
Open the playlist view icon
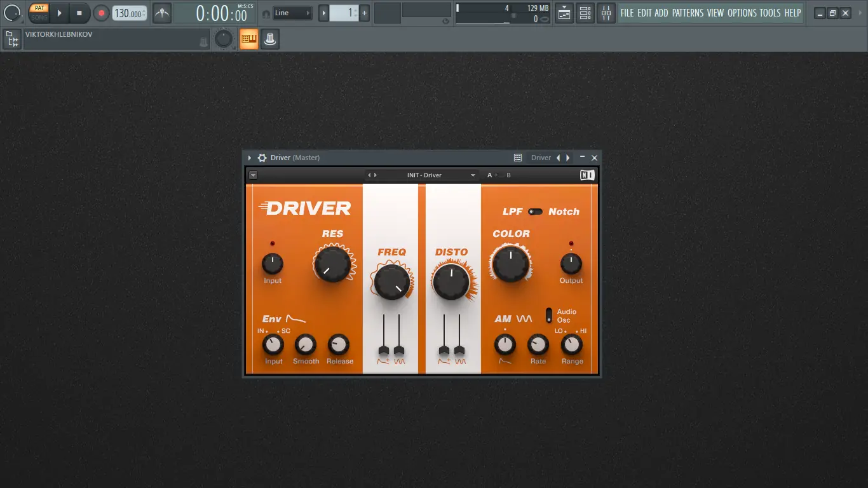(564, 13)
